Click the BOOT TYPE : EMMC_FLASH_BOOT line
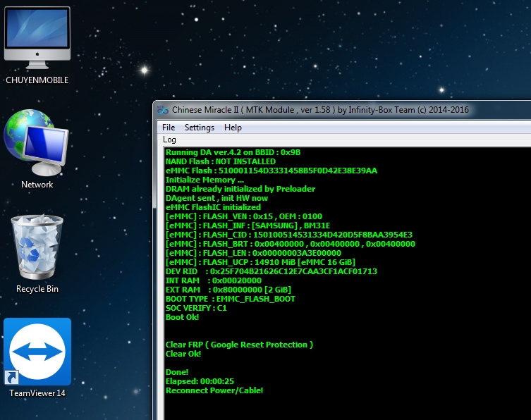 point(231,299)
